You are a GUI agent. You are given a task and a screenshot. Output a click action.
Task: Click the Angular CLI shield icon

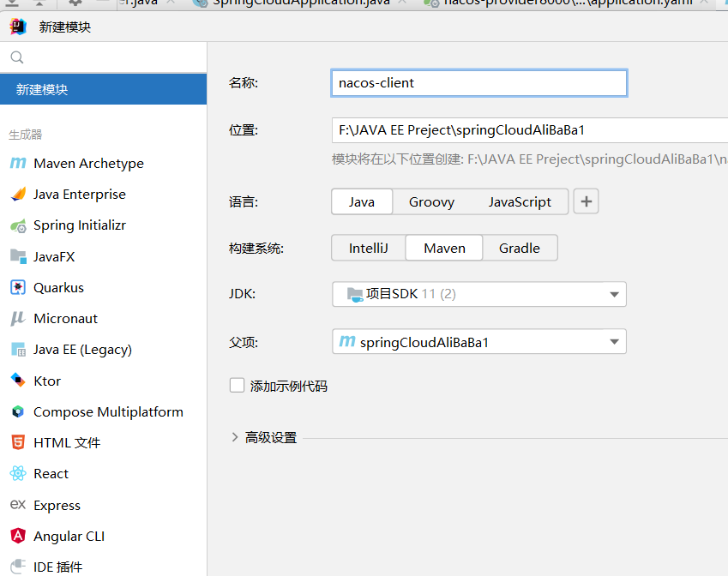click(18, 536)
